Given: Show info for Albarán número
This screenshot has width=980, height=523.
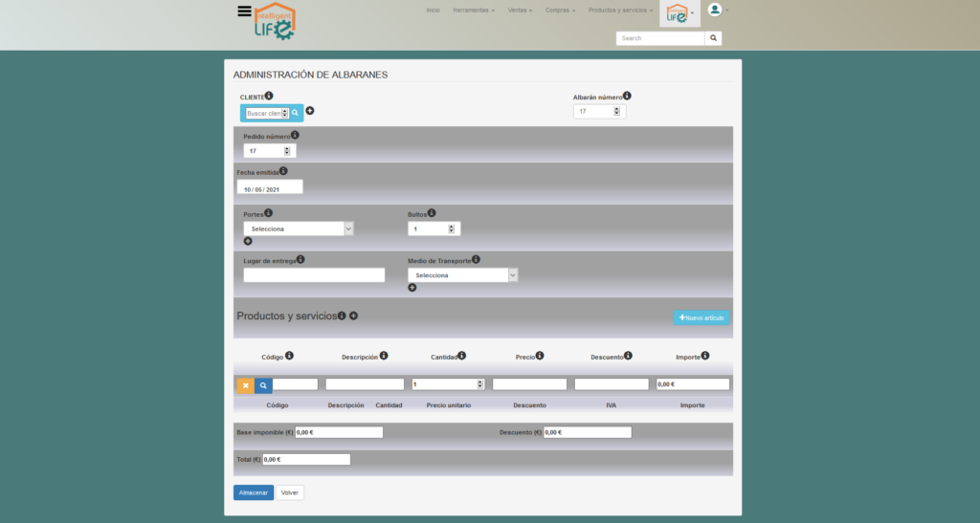Looking at the screenshot, I should 627,96.
